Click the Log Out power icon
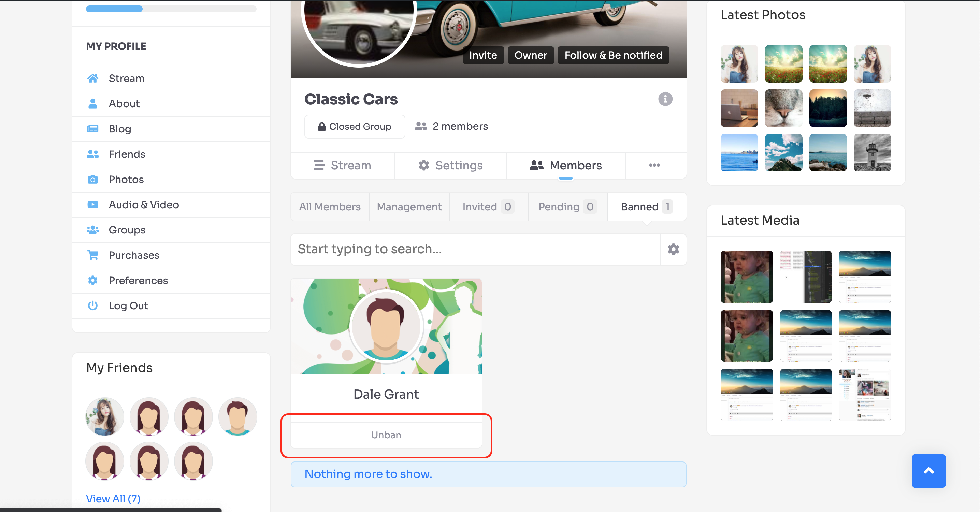Viewport: 980px width, 512px height. click(x=93, y=306)
